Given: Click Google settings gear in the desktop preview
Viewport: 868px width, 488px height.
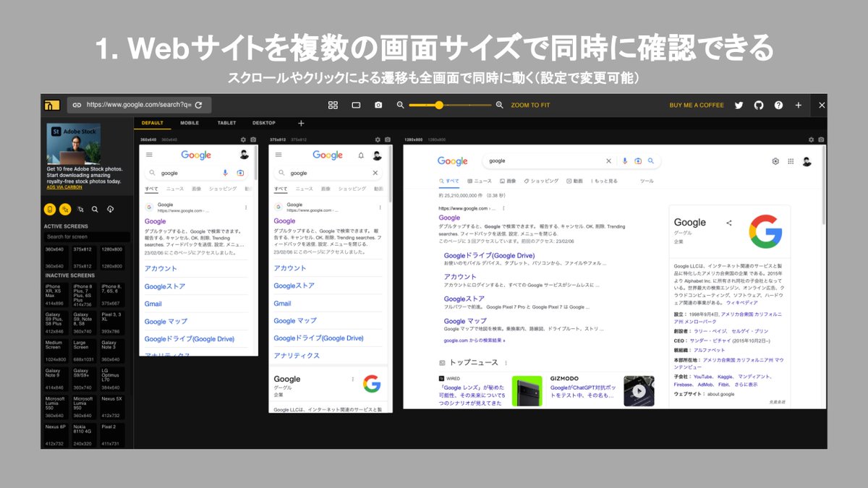Looking at the screenshot, I should (775, 161).
